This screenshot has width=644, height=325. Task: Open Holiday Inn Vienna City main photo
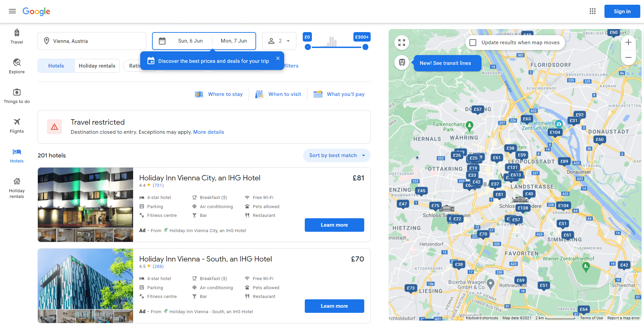pos(85,198)
